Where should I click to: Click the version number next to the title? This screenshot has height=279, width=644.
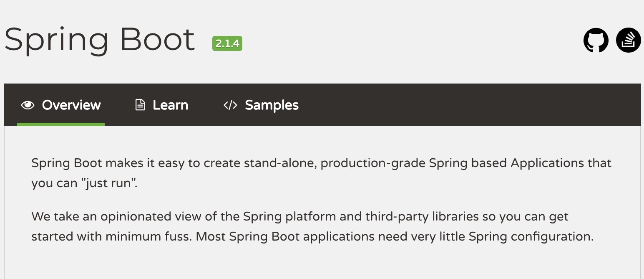[x=227, y=43]
